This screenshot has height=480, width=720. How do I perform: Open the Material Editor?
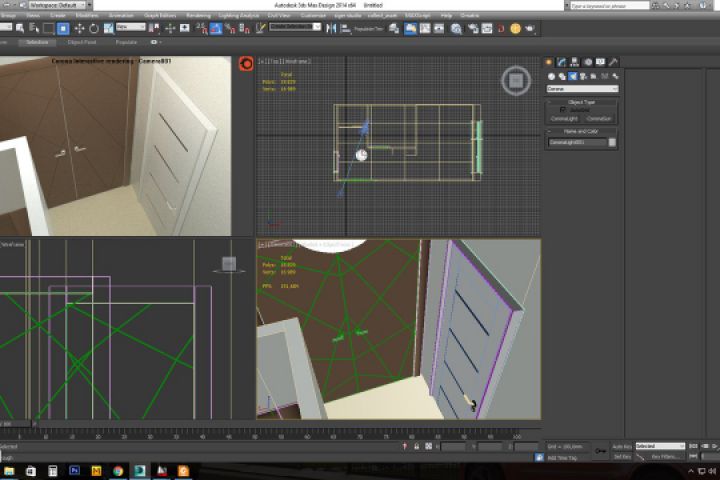click(x=456, y=28)
